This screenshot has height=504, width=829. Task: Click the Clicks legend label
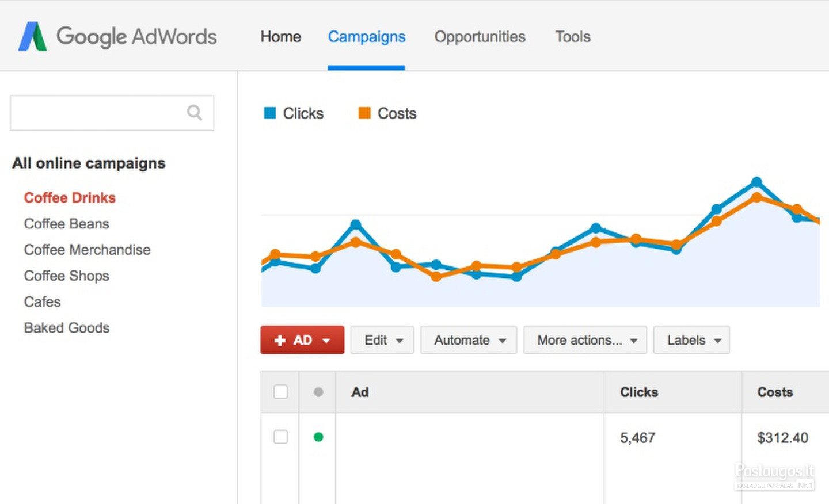[303, 113]
